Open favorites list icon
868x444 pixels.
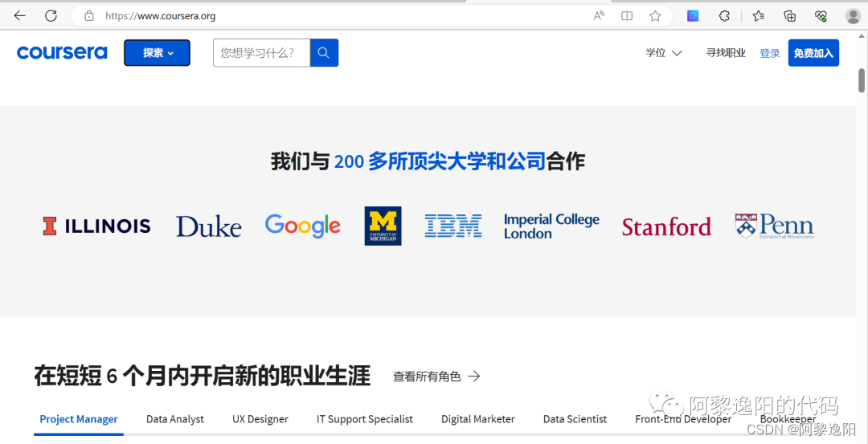pos(759,16)
